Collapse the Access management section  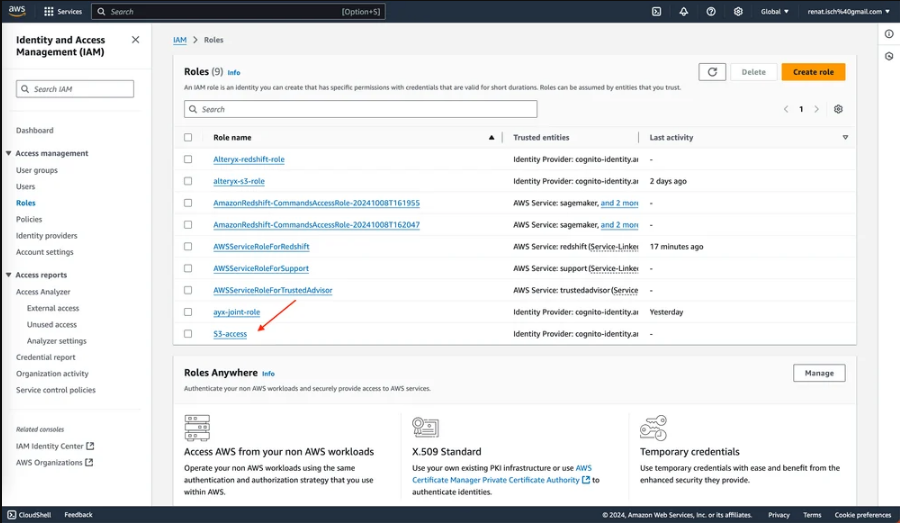[x=9, y=153]
